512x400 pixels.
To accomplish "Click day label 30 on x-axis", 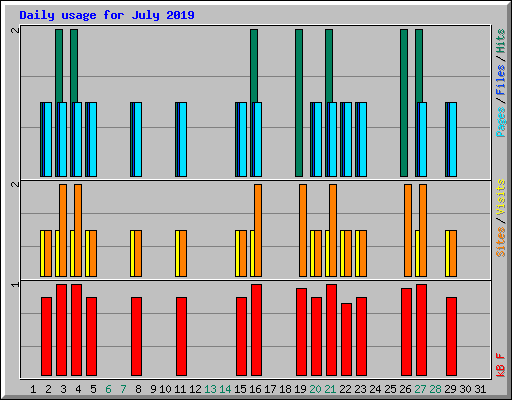I will click(465, 389).
